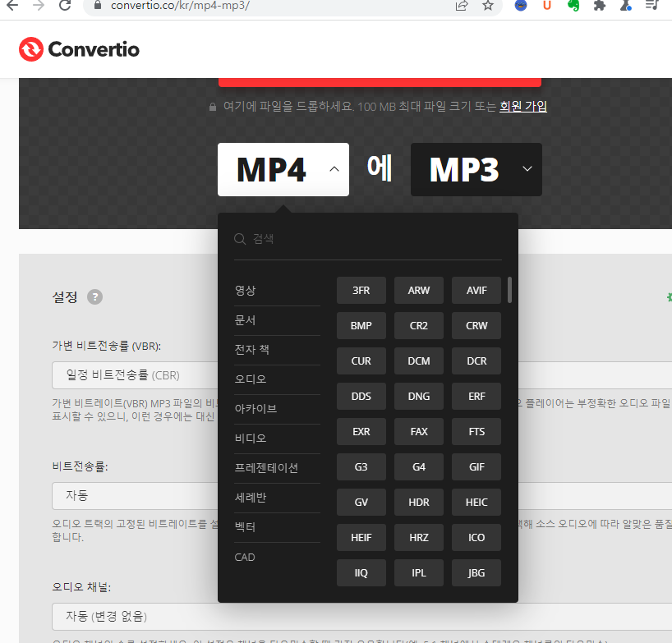Click the share page icon in address bar
This screenshot has width=672, height=643.
(x=462, y=6)
